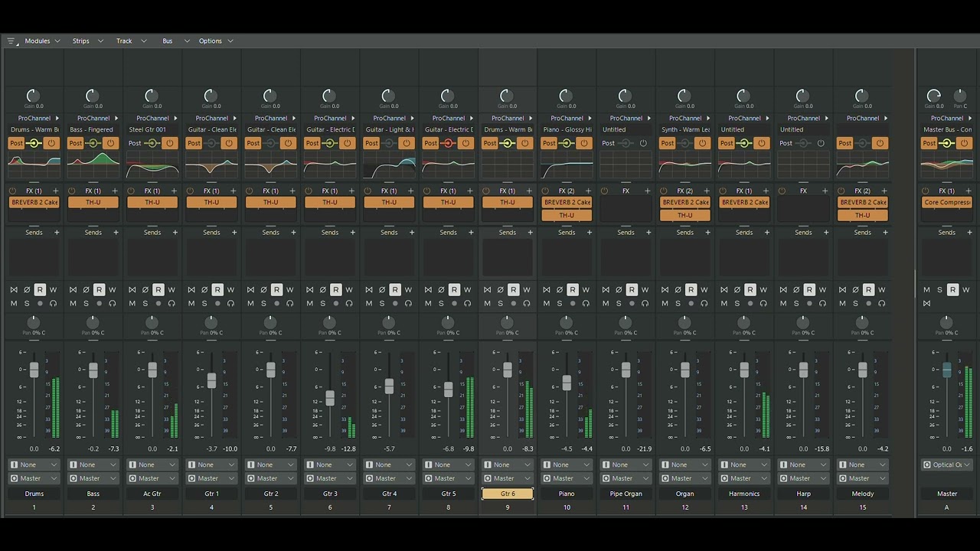Viewport: 980px width, 551px height.
Task: Enable Write automation on Gtr 1 strip
Action: (x=230, y=290)
